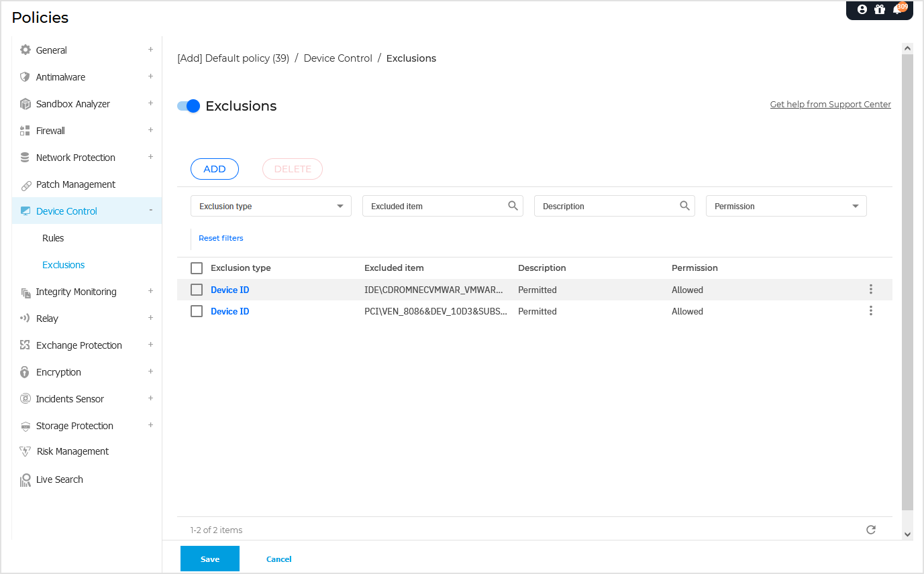
Task: Open the Live Search section
Action: tap(60, 479)
